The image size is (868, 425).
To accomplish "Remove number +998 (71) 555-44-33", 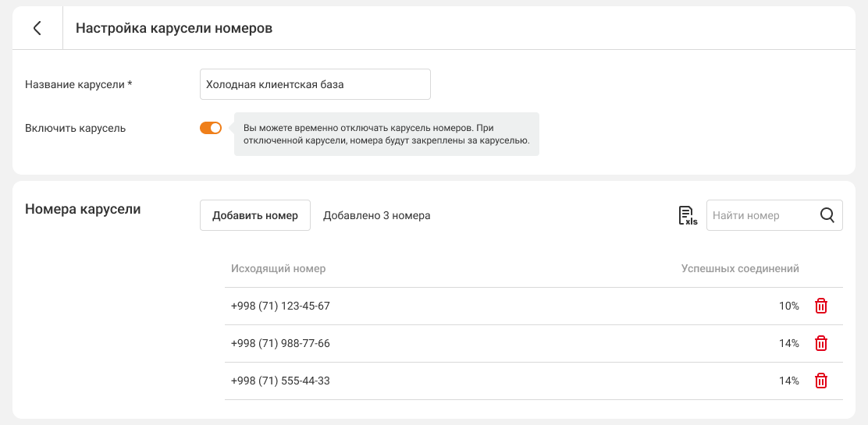I will point(821,381).
